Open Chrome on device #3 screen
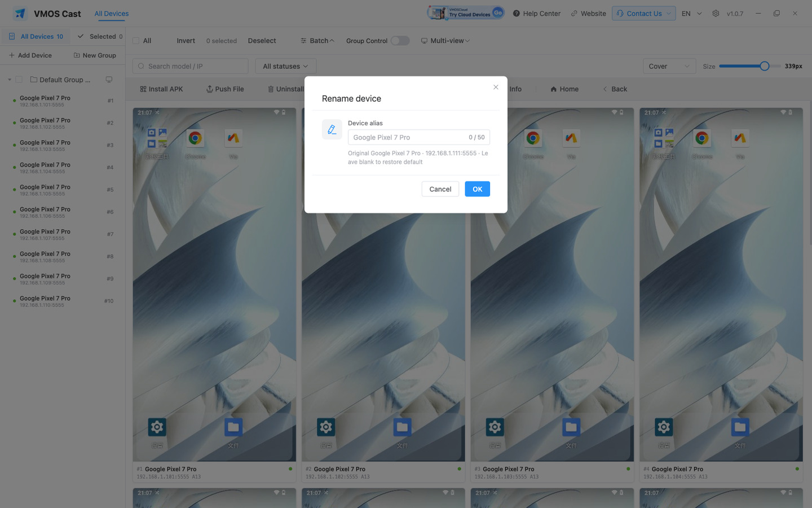The height and width of the screenshot is (508, 812). (x=533, y=138)
